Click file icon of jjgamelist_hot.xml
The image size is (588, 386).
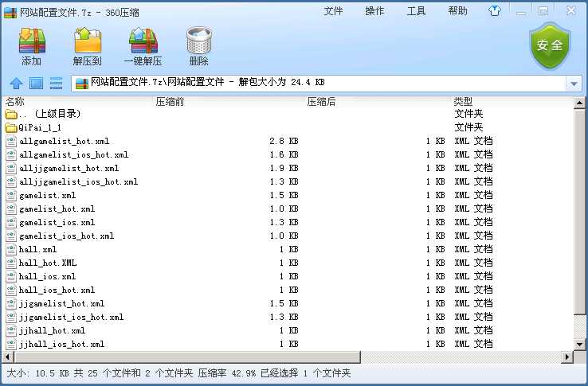tap(11, 303)
